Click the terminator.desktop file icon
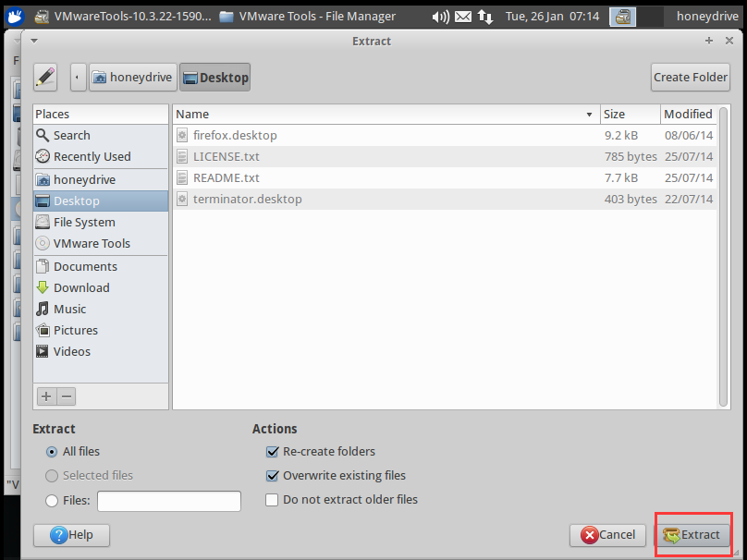The height and width of the screenshot is (560, 747). (181, 199)
